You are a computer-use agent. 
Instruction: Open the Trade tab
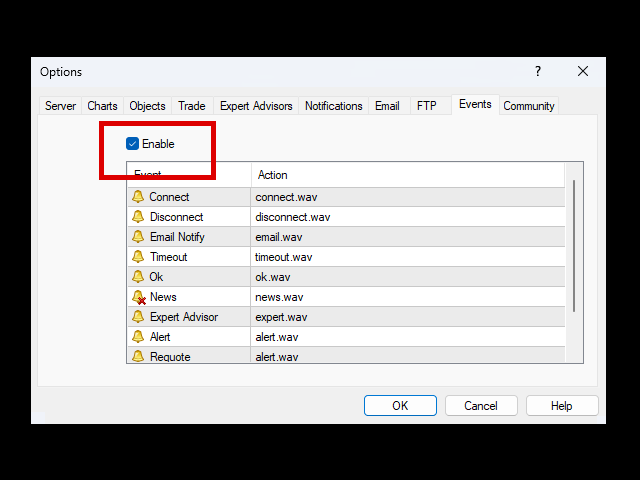pyautogui.click(x=192, y=106)
